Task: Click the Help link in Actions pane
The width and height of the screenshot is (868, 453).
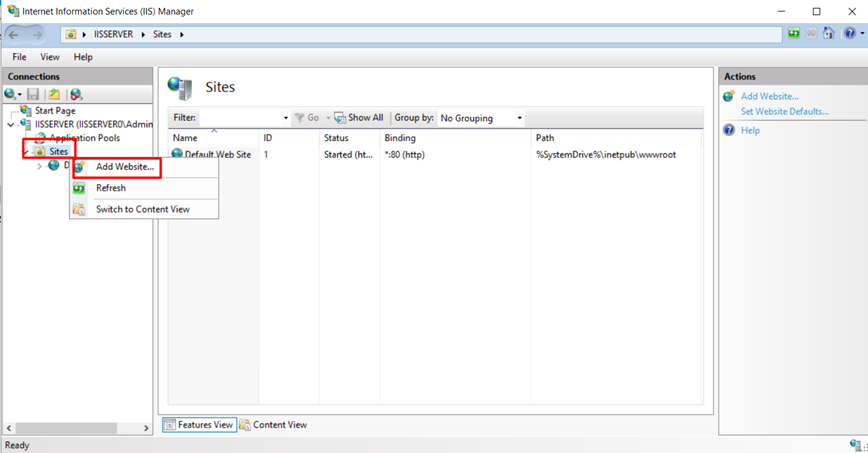Action: (750, 130)
